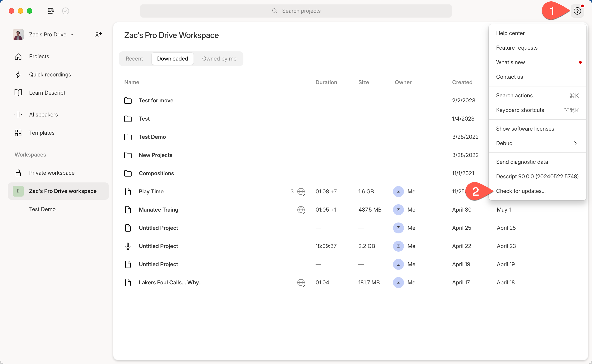Screen dimensions: 592x364
Task: Click the Descript logo in the title bar
Action: 51,11
